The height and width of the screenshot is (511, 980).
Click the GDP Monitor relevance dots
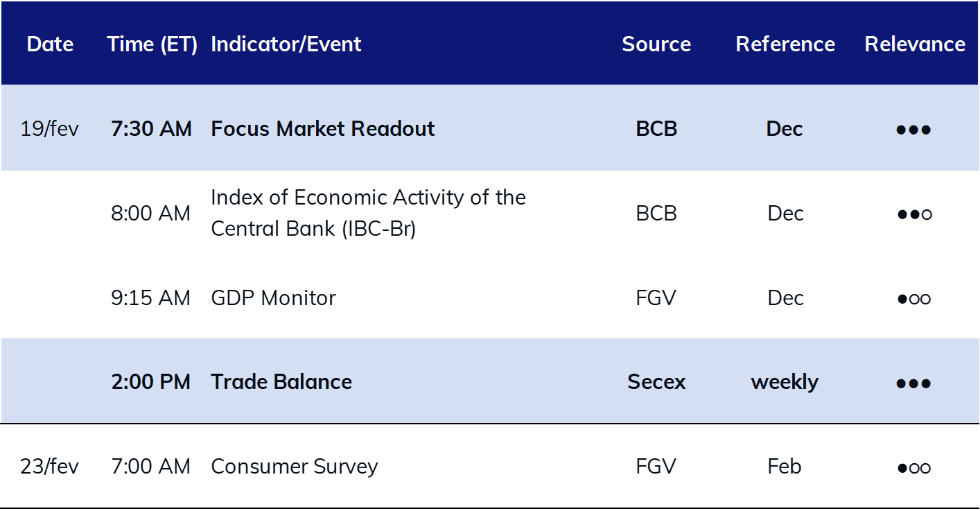tap(913, 299)
